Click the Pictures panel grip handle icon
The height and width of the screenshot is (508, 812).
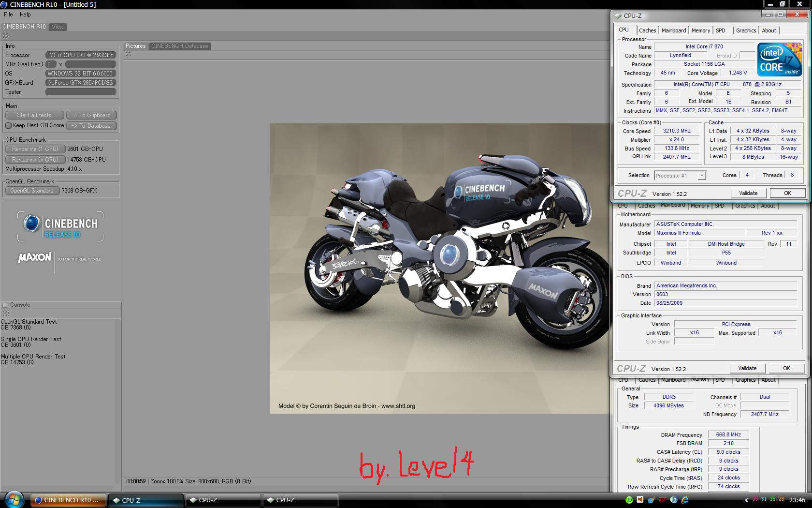[x=128, y=55]
